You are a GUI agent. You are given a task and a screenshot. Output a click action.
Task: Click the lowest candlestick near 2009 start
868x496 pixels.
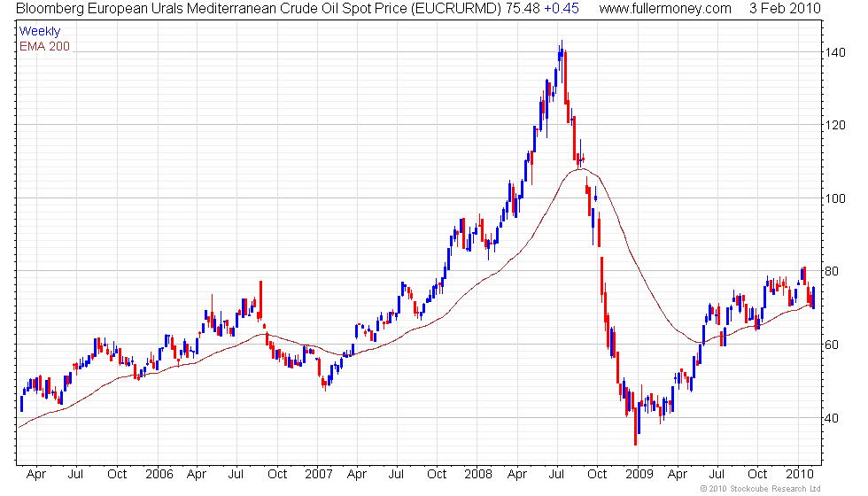636,424
